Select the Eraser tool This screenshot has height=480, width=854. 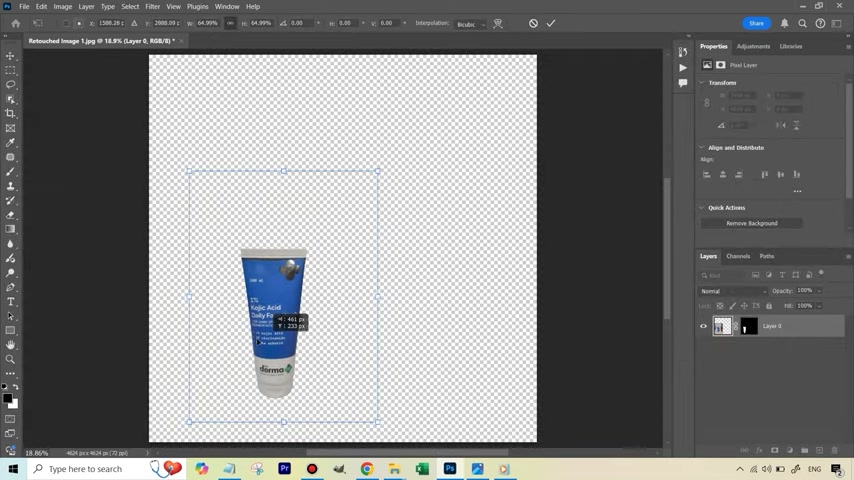10,215
